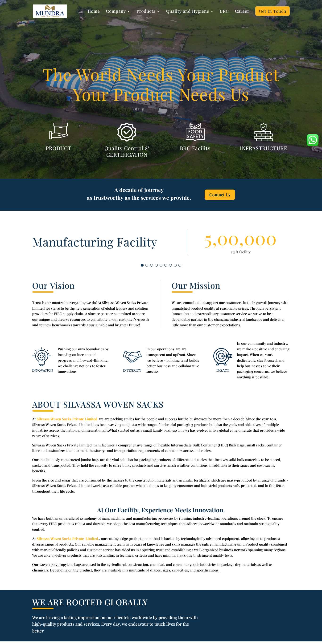This screenshot has height=644, width=322.
Task: Expand the Company dropdown menu
Action: tap(118, 11)
